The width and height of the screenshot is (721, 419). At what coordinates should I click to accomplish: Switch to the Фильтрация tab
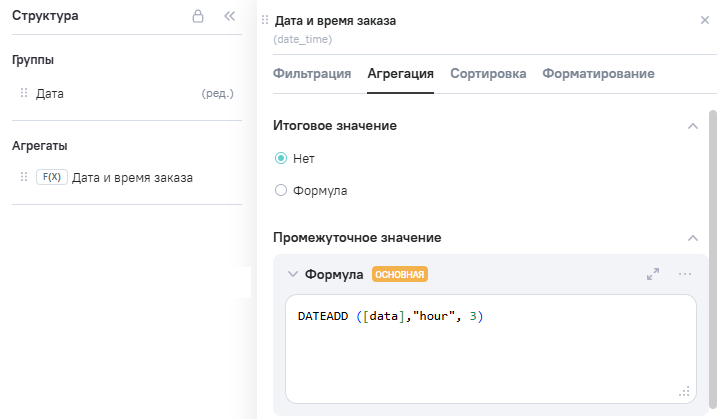coord(311,74)
